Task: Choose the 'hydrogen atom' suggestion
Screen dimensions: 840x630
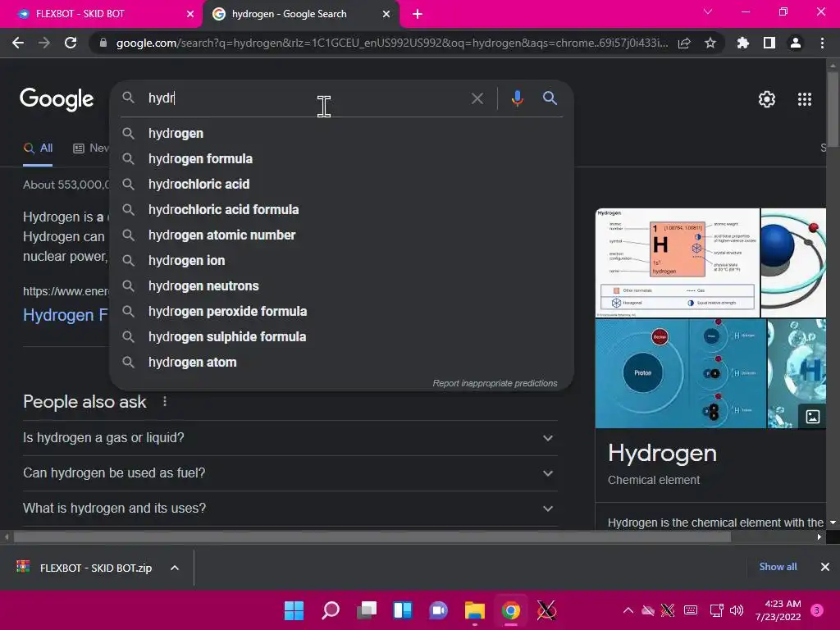Action: pyautogui.click(x=342, y=362)
